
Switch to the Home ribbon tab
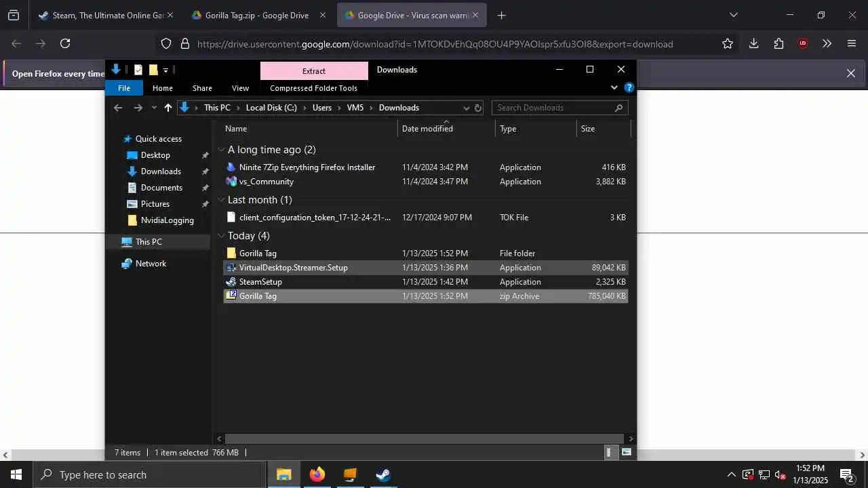pyautogui.click(x=163, y=88)
